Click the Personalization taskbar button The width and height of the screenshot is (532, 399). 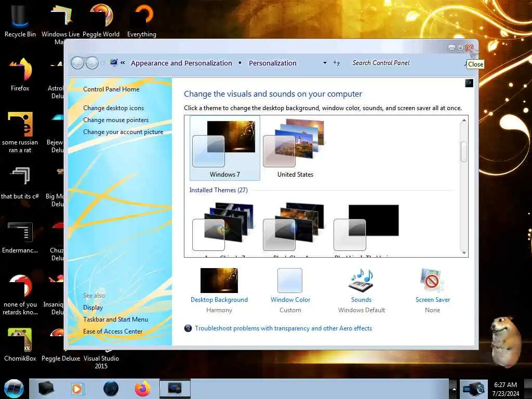pyautogui.click(x=175, y=389)
